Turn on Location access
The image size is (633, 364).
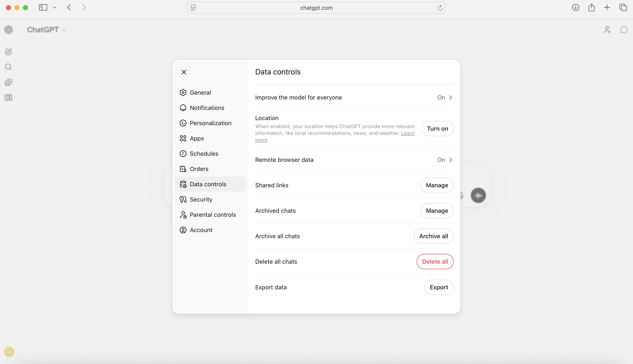coord(437,129)
